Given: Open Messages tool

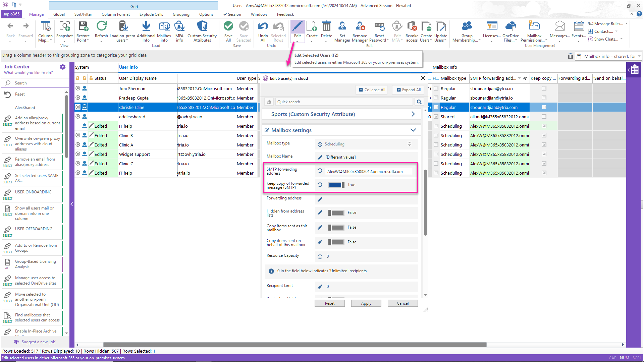Looking at the screenshot, I should click(559, 32).
